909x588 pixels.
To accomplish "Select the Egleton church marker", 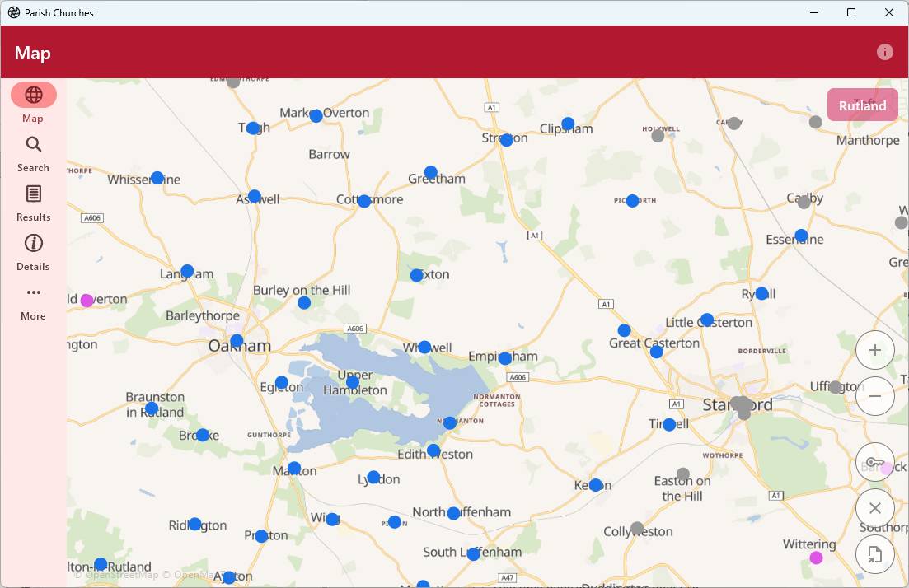I will [282, 382].
